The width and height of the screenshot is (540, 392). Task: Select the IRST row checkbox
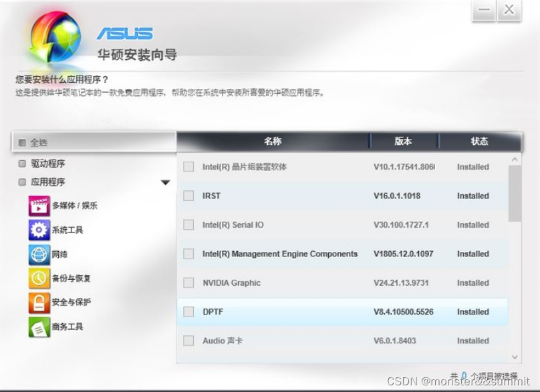pos(188,196)
